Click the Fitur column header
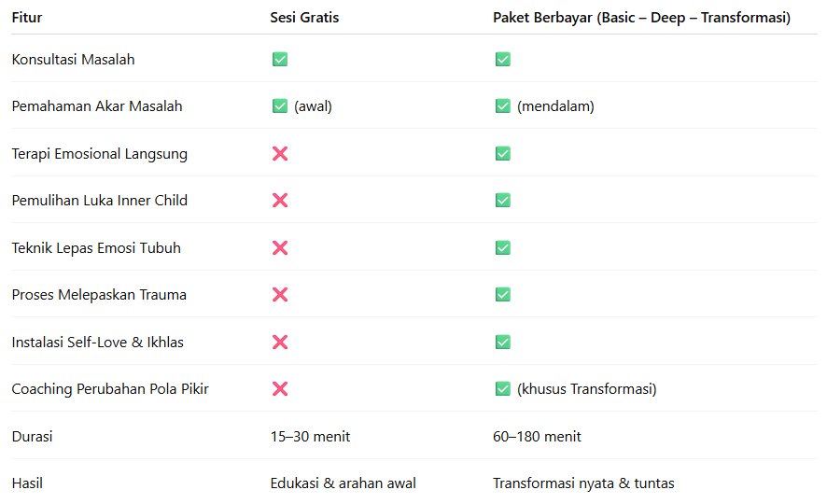The width and height of the screenshot is (827, 504). [x=27, y=18]
